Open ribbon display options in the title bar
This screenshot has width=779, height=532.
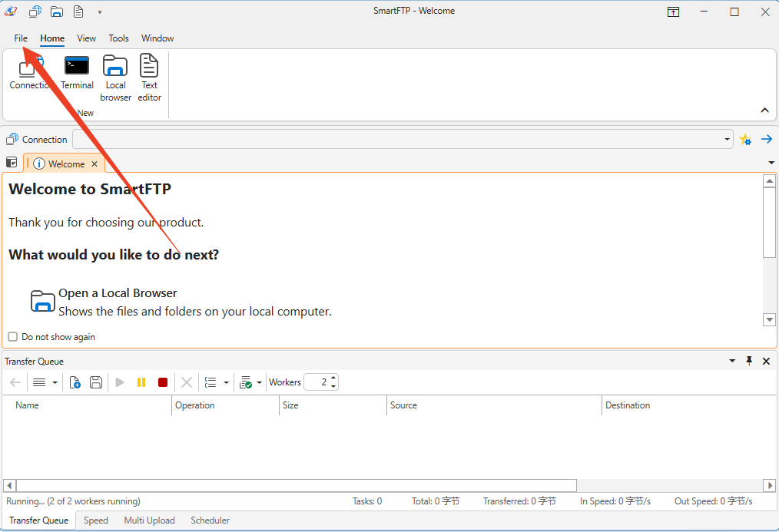click(673, 12)
